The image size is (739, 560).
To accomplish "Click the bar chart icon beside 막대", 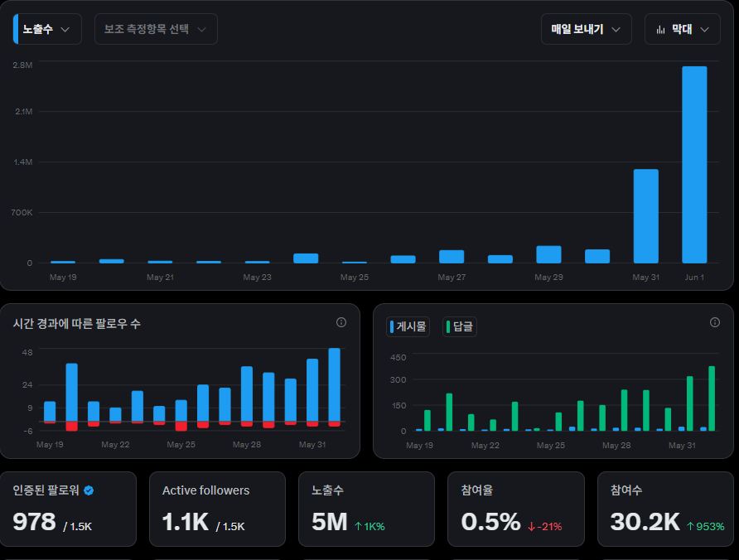I will coord(661,30).
